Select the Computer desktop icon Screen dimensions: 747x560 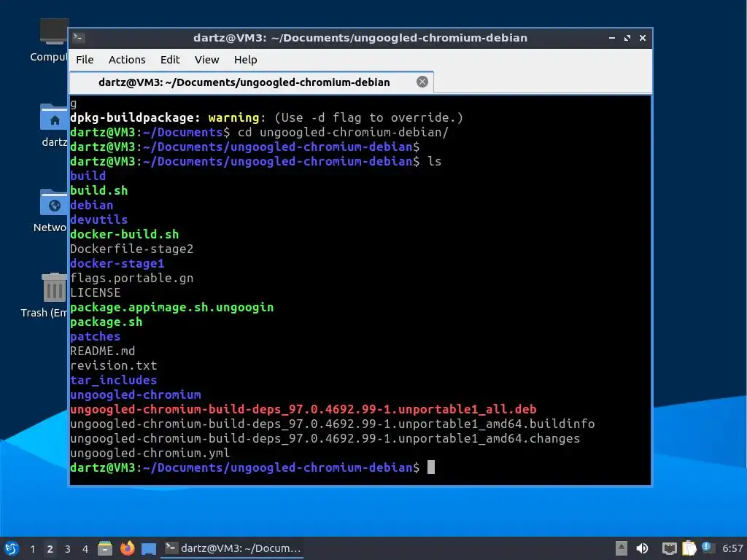point(49,41)
